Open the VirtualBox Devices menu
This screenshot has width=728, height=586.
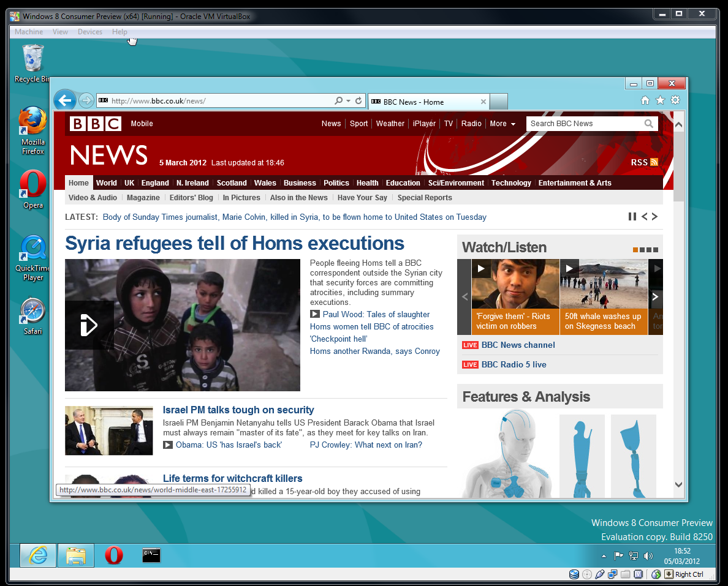[x=90, y=32]
